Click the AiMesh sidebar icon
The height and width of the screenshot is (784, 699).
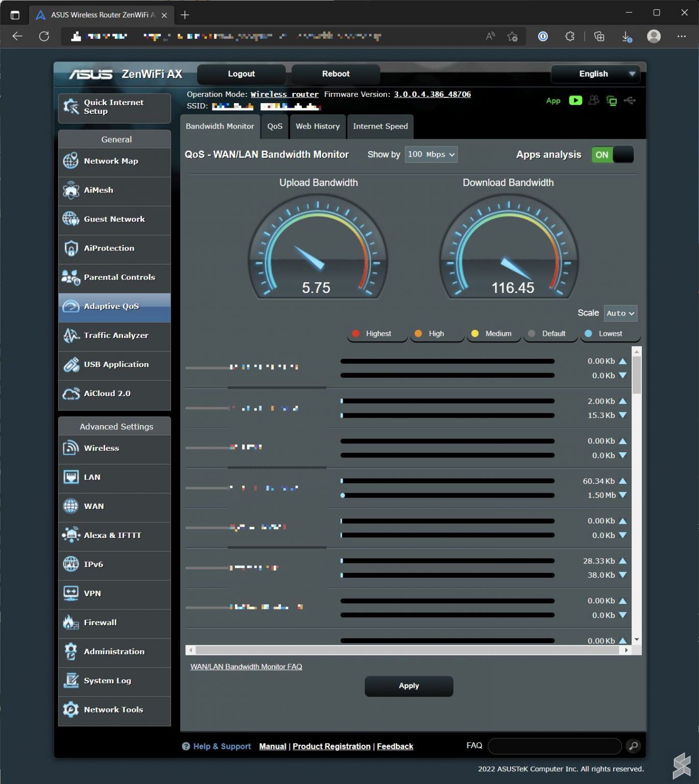(70, 190)
